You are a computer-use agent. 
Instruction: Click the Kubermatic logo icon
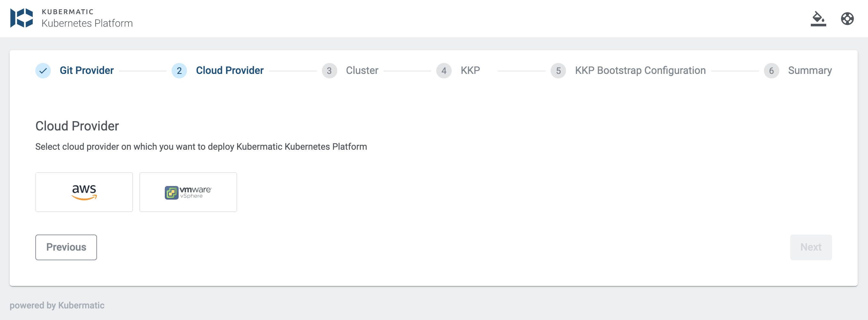(x=22, y=18)
